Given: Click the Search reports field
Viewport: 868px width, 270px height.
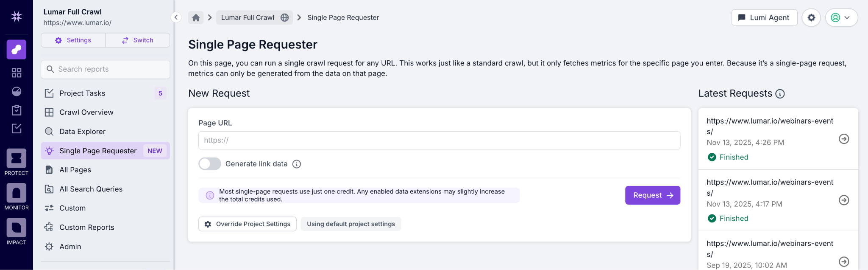Looking at the screenshot, I should point(106,69).
